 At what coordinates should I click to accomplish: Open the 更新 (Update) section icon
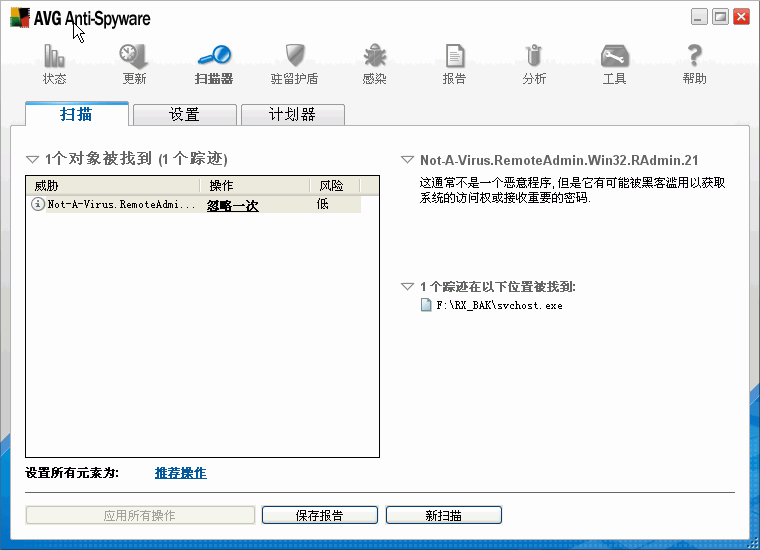click(134, 56)
